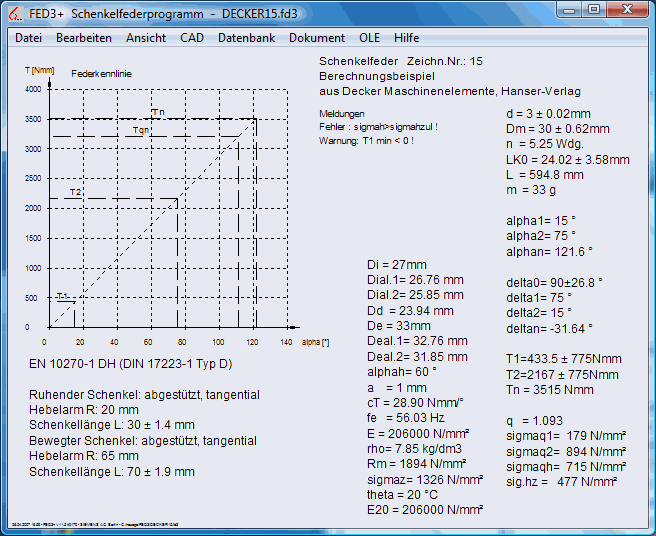Open the Hilfe menu
Viewport: 656px width, 536px height.
click(x=407, y=38)
